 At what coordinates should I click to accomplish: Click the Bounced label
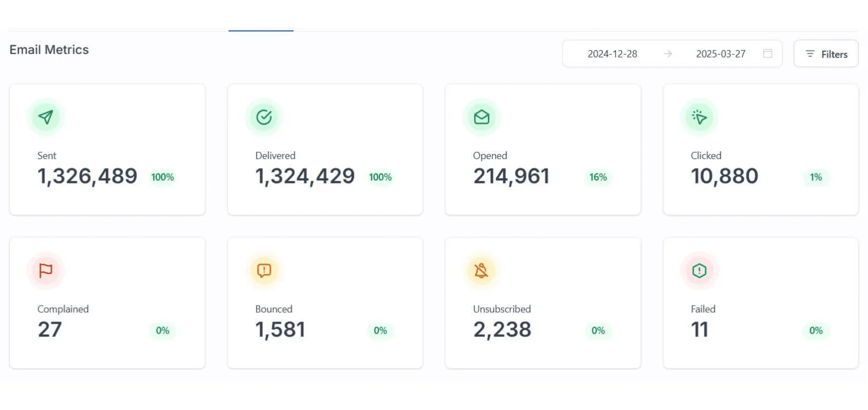pyautogui.click(x=274, y=309)
